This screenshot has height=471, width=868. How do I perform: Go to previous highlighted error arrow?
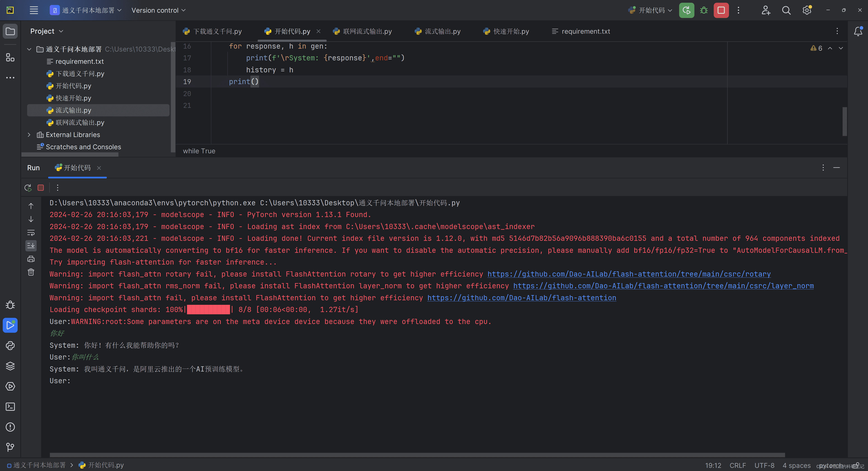pos(830,48)
